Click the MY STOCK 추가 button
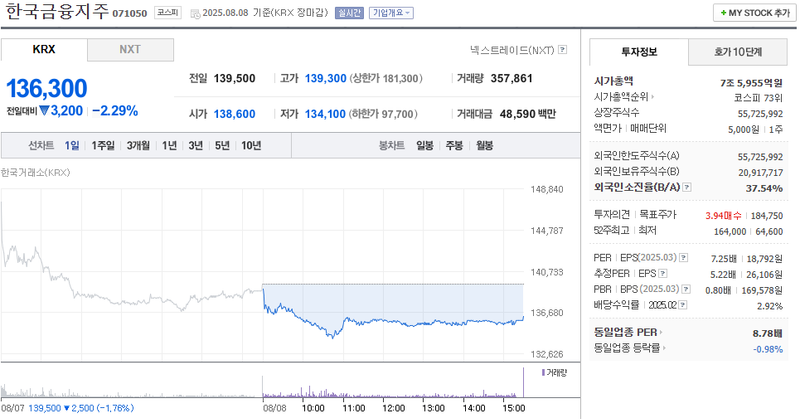This screenshot has width=800, height=419. 755,13
